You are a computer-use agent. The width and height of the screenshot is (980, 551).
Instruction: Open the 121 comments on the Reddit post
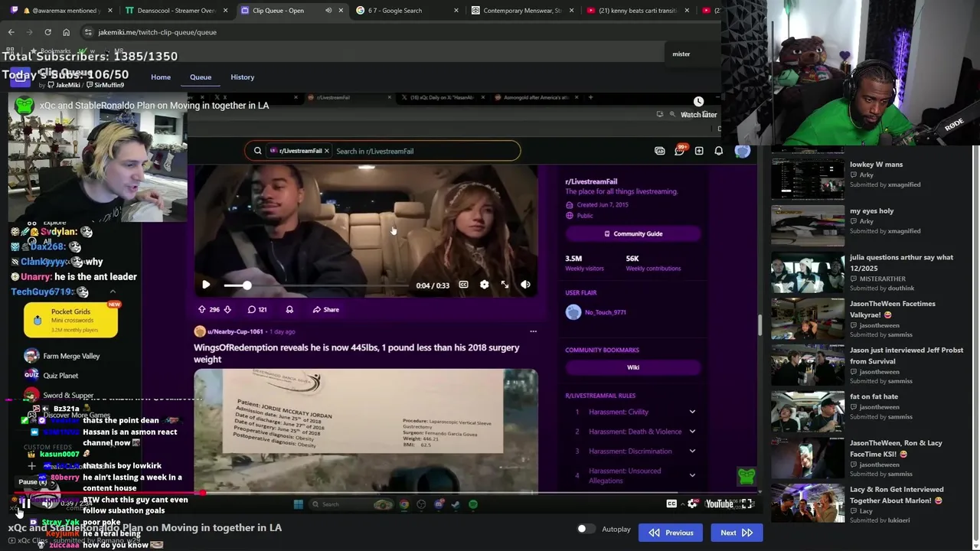tap(256, 310)
